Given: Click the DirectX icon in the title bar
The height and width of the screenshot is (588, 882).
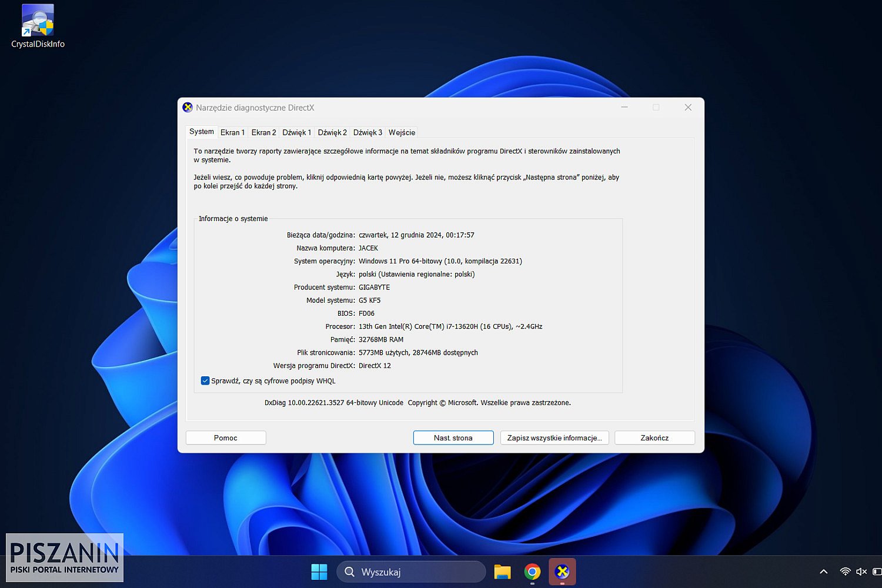Looking at the screenshot, I should [x=188, y=108].
